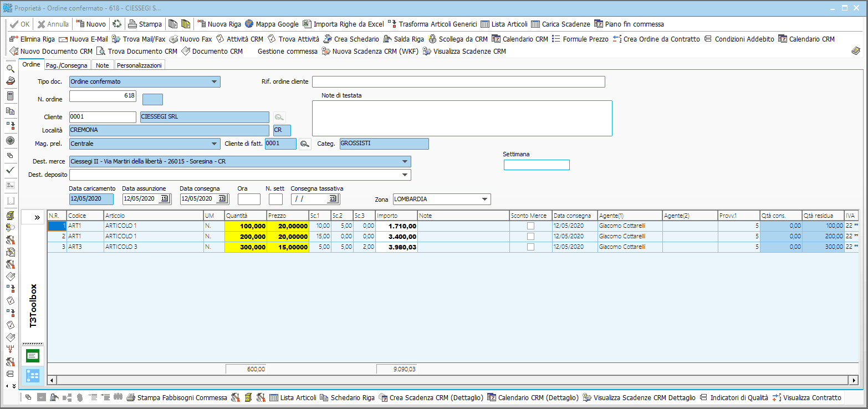Click the Settimana input field
This screenshot has height=409, width=868.
(537, 165)
